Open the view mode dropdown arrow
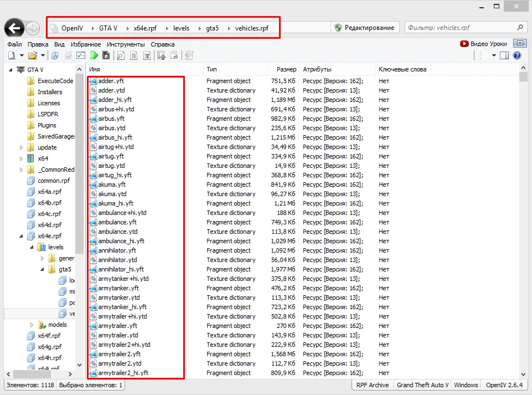 coord(494,55)
